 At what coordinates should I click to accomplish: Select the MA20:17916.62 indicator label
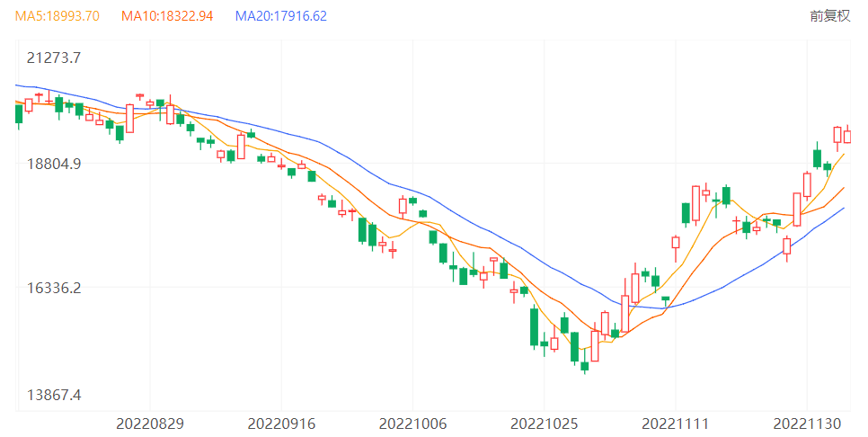click(281, 16)
